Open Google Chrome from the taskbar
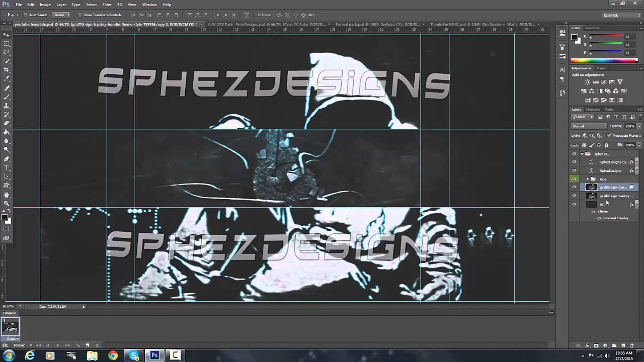The width and height of the screenshot is (644, 362). tap(113, 355)
